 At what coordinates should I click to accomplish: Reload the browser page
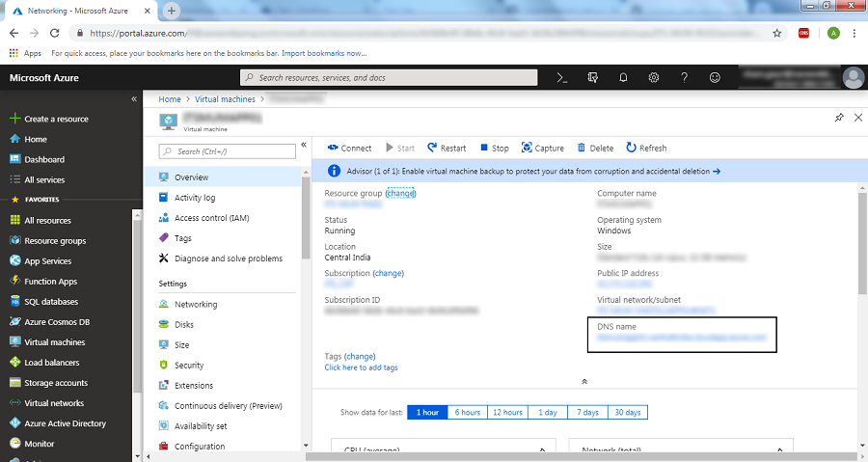pyautogui.click(x=54, y=33)
